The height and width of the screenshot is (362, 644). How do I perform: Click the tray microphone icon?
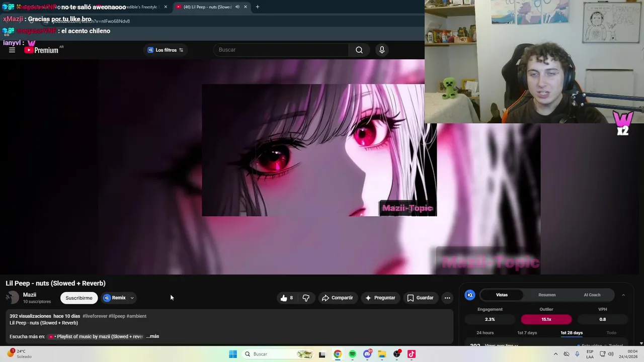pyautogui.click(x=577, y=354)
